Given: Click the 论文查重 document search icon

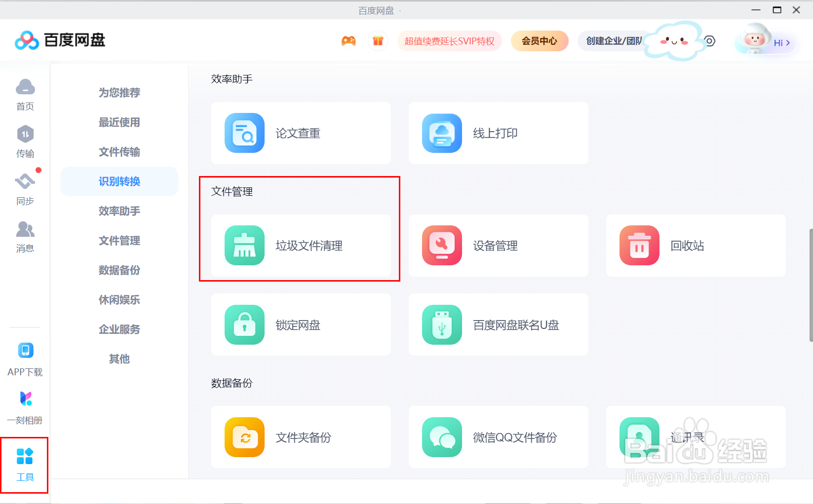Looking at the screenshot, I should pos(244,133).
